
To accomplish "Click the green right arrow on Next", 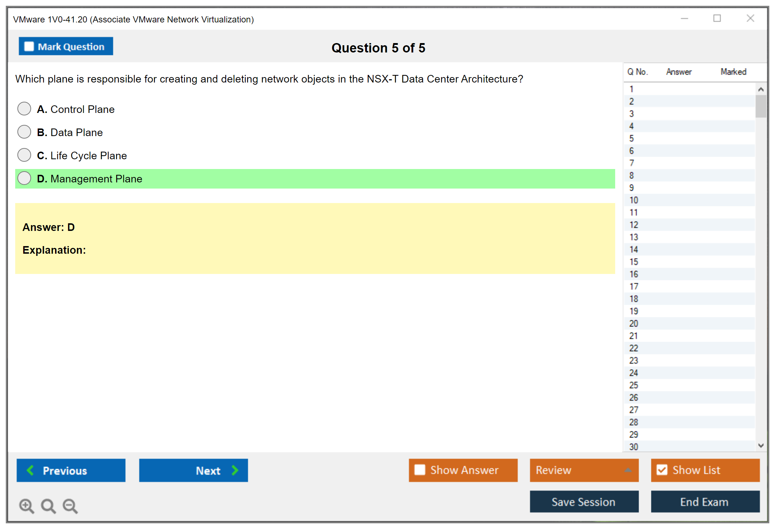I will point(235,470).
